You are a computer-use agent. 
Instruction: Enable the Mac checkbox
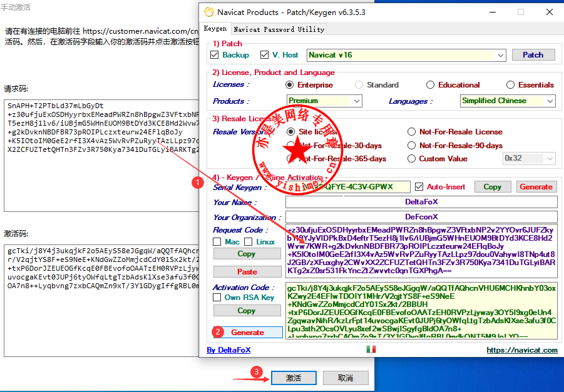217,242
